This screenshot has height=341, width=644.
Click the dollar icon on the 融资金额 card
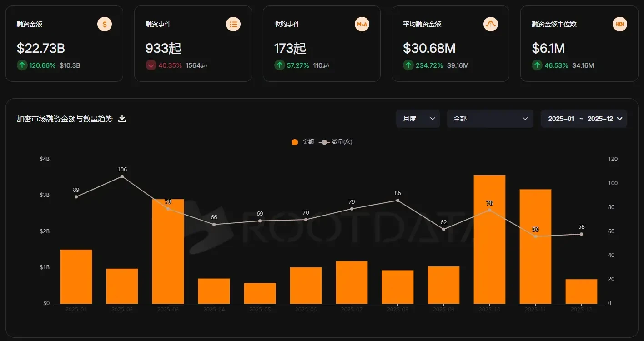104,24
